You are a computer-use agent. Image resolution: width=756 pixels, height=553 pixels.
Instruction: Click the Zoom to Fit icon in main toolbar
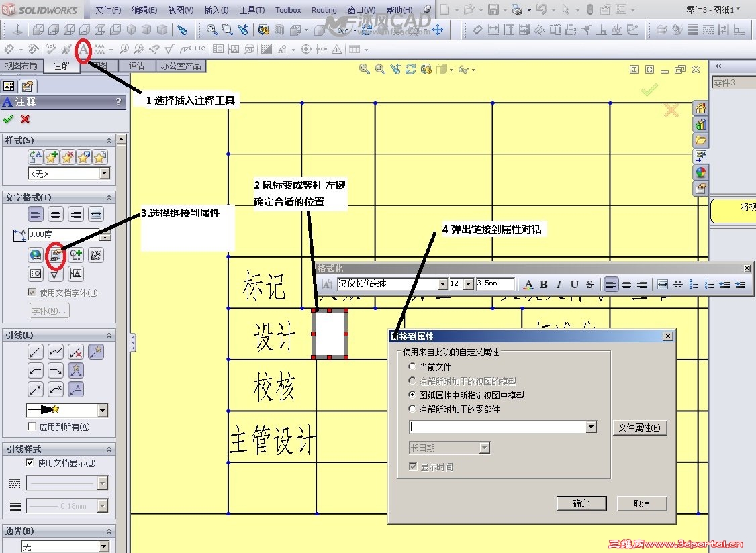coord(211,30)
